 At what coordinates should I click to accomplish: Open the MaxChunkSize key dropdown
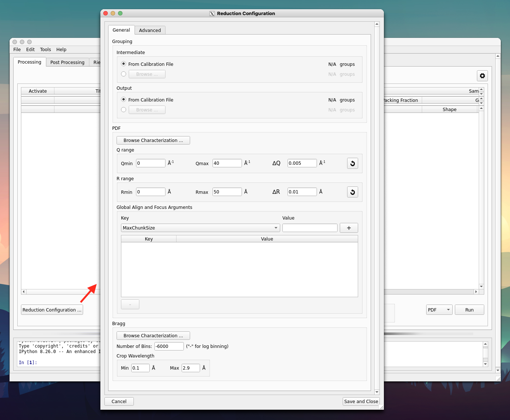(200, 228)
